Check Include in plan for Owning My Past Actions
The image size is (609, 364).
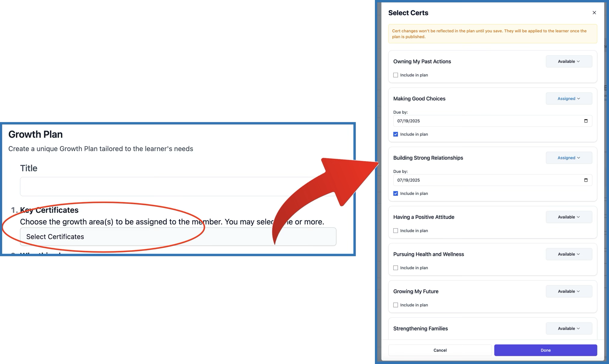tap(396, 75)
